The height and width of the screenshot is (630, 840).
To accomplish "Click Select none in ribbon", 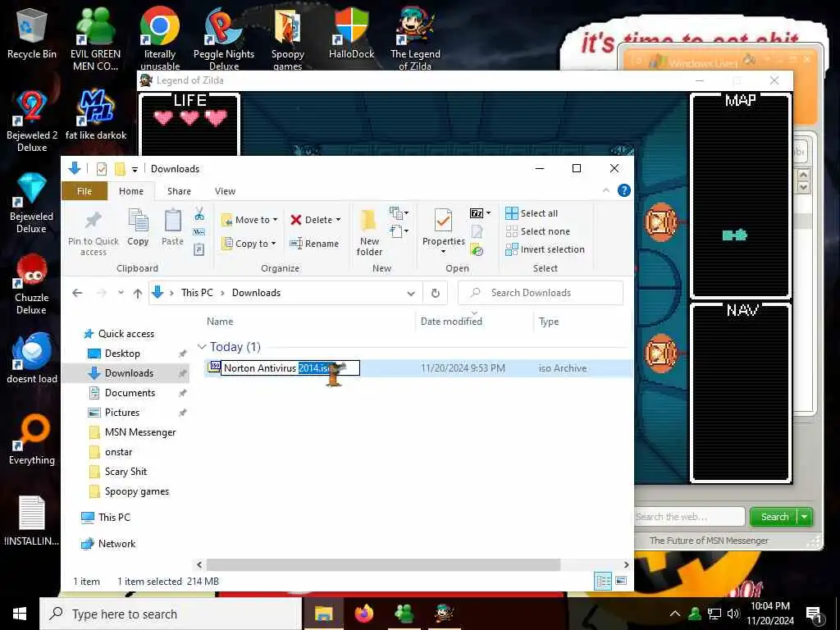I will click(x=538, y=231).
